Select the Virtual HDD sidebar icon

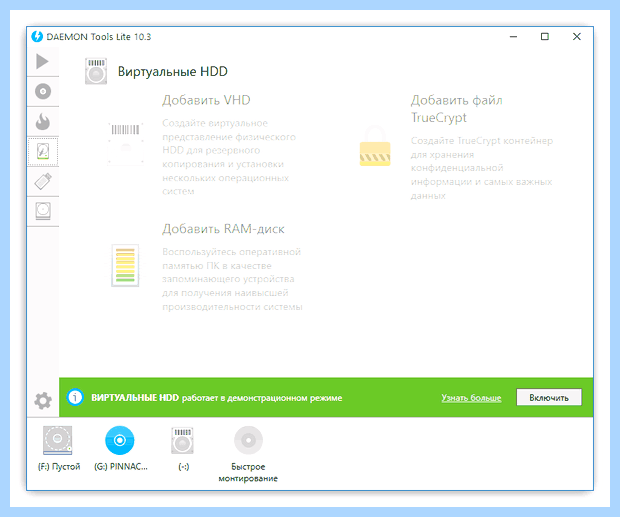click(x=43, y=151)
